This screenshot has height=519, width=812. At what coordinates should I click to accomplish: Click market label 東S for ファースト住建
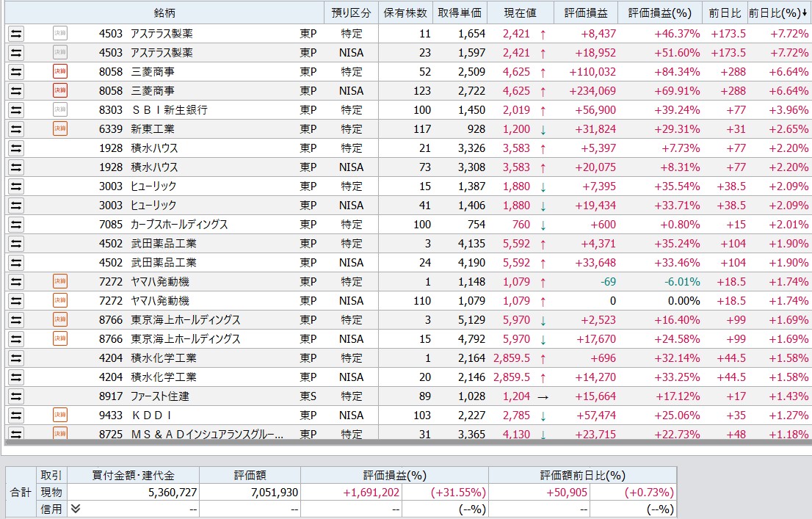(308, 396)
